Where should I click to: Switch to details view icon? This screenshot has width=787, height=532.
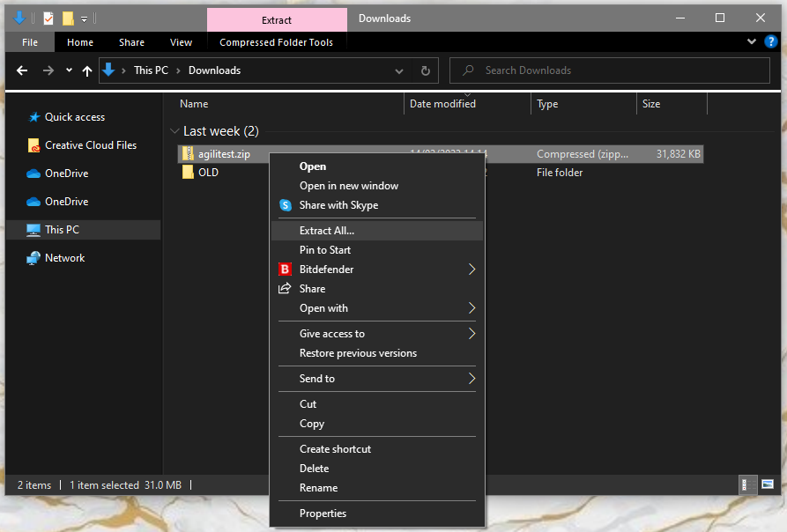click(x=747, y=485)
